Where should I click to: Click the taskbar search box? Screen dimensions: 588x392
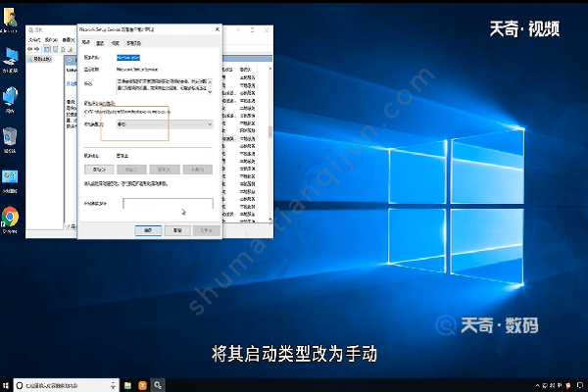(x=66, y=385)
